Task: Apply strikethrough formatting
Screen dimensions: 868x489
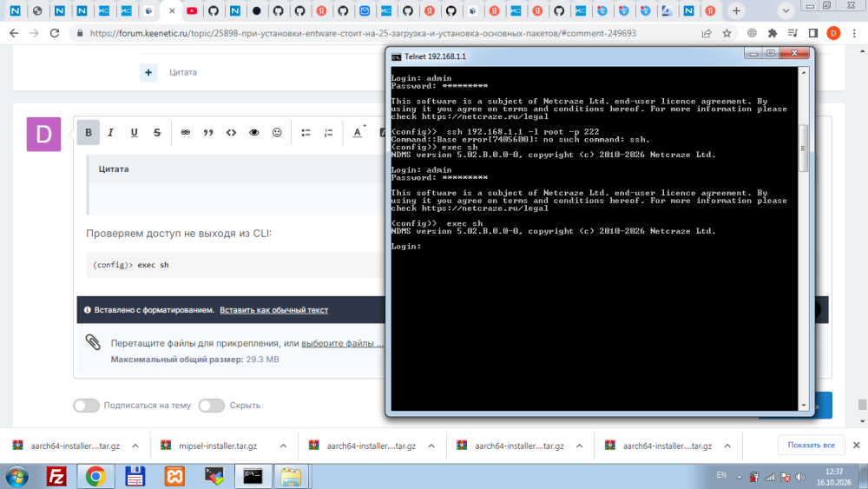Action: click(x=157, y=132)
